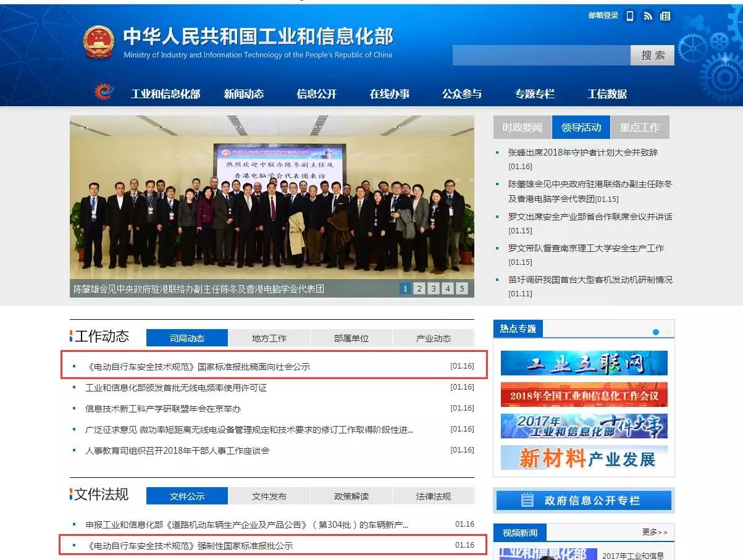Select slide 5 in the photo carousel

(462, 288)
